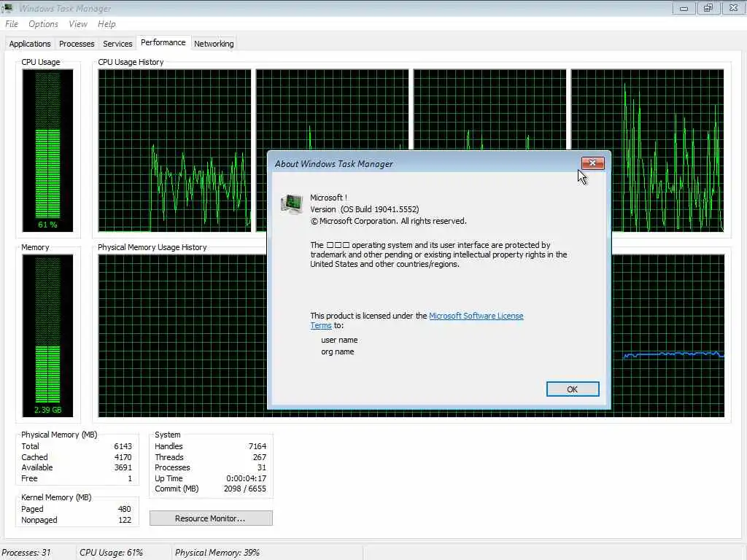Minimize the Windows Task Manager window
The height and width of the screenshot is (560, 747).
tap(684, 8)
